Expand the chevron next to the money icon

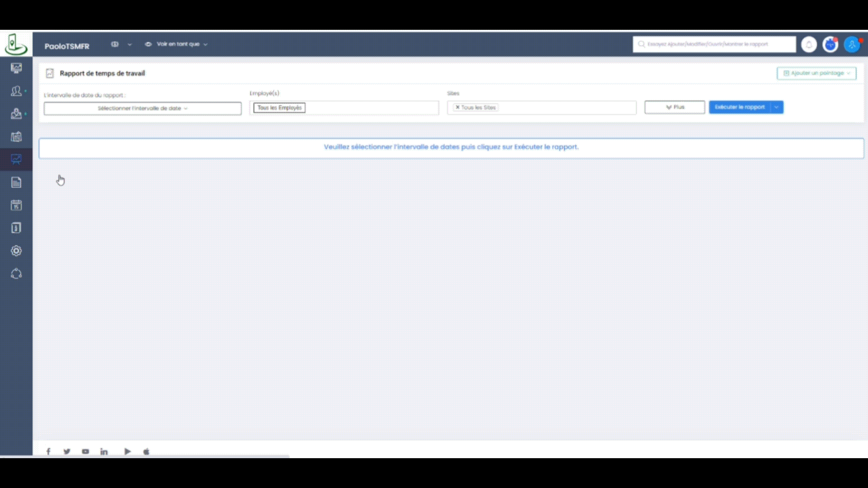pos(130,44)
